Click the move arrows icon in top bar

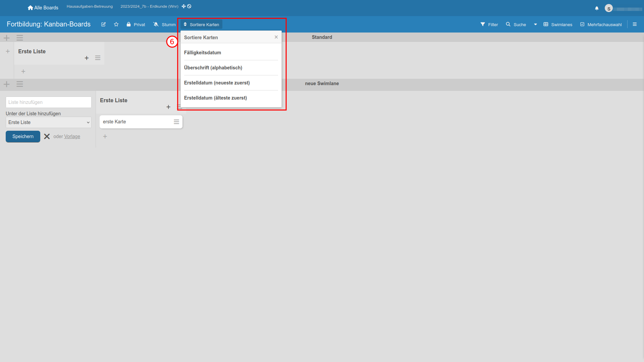click(x=183, y=6)
